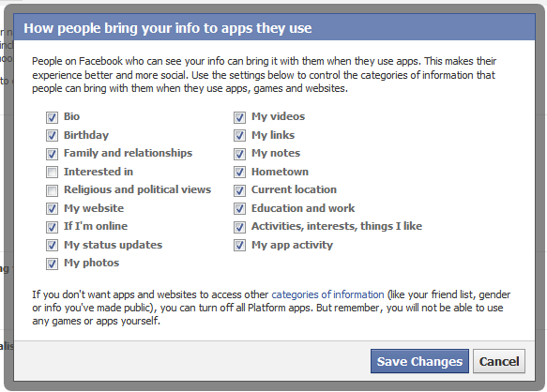Uncheck the My website option
The width and height of the screenshot is (547, 392).
(x=52, y=209)
